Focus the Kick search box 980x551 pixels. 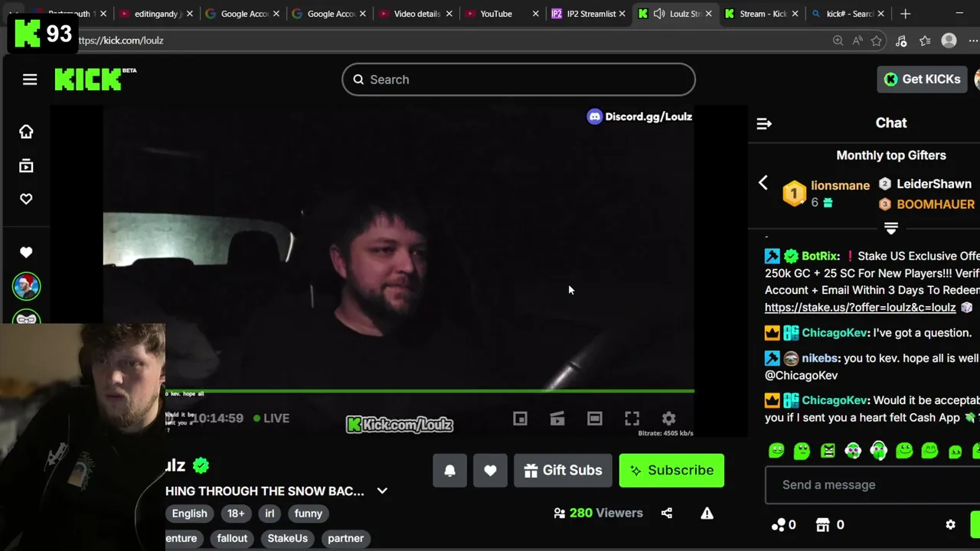coord(518,80)
